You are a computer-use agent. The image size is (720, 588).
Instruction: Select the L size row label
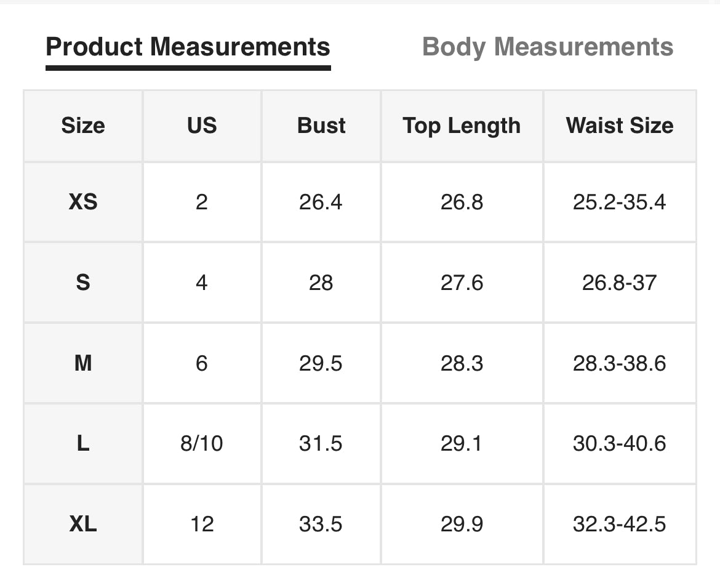coord(83,443)
